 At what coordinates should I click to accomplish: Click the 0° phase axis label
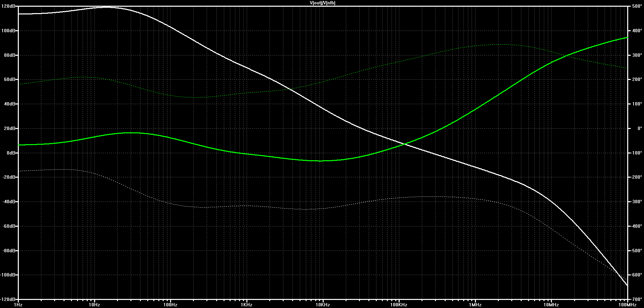640,128
